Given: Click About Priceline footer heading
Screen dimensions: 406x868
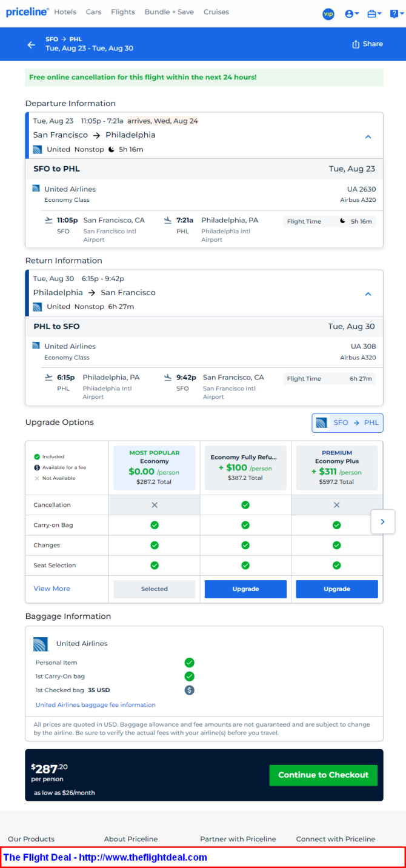Looking at the screenshot, I should tap(131, 839).
